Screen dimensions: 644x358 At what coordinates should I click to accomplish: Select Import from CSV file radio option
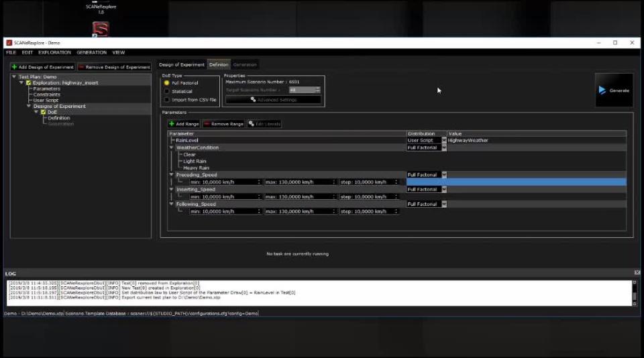coord(167,100)
